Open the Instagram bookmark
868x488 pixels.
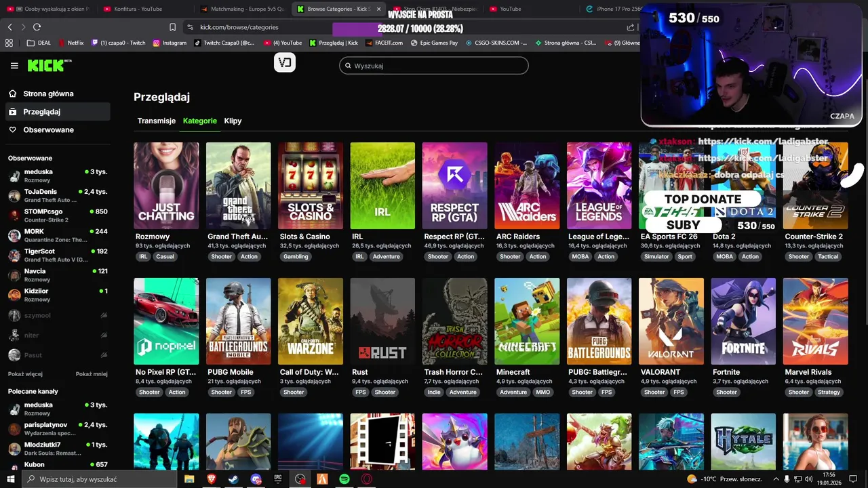click(170, 43)
